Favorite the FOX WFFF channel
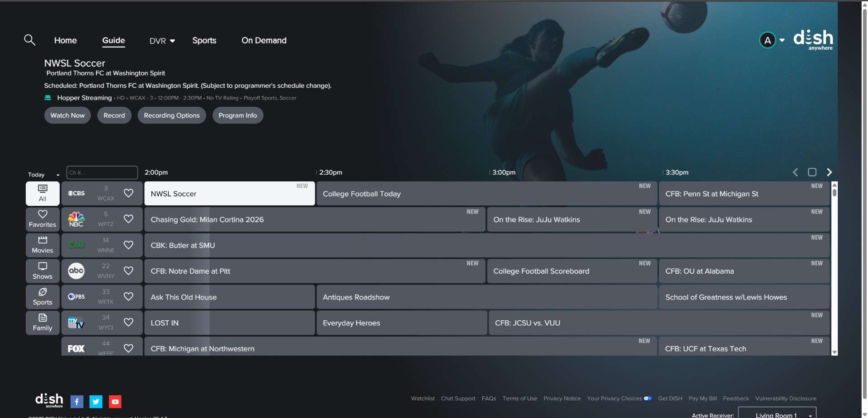Screen dimensions: 868x418 tap(128, 347)
